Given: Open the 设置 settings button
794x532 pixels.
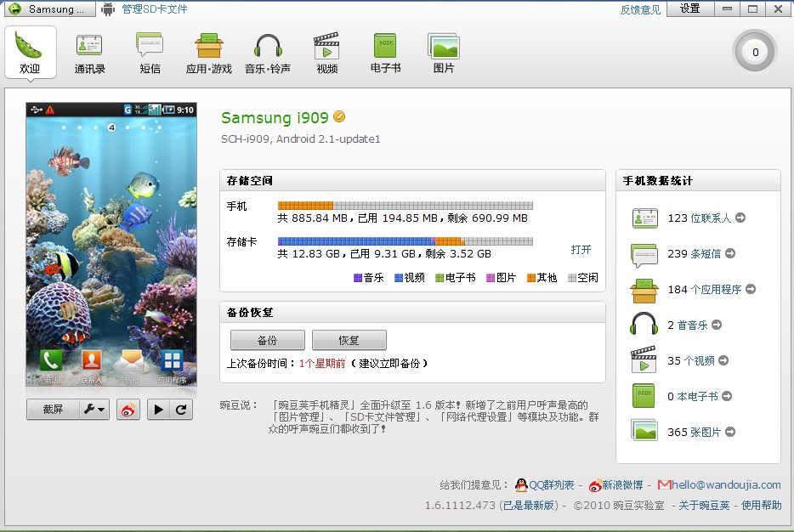Looking at the screenshot, I should coord(689,8).
